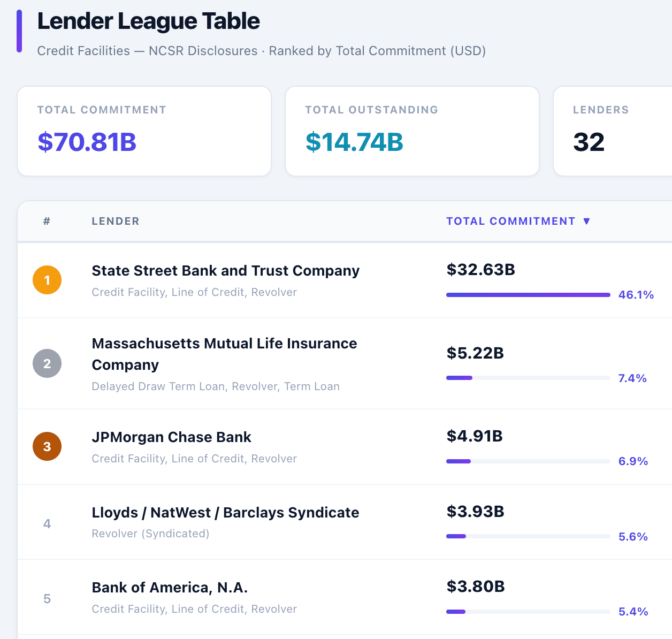The height and width of the screenshot is (639, 672).
Task: Click the $14.74B outstanding figure
Action: tap(354, 143)
